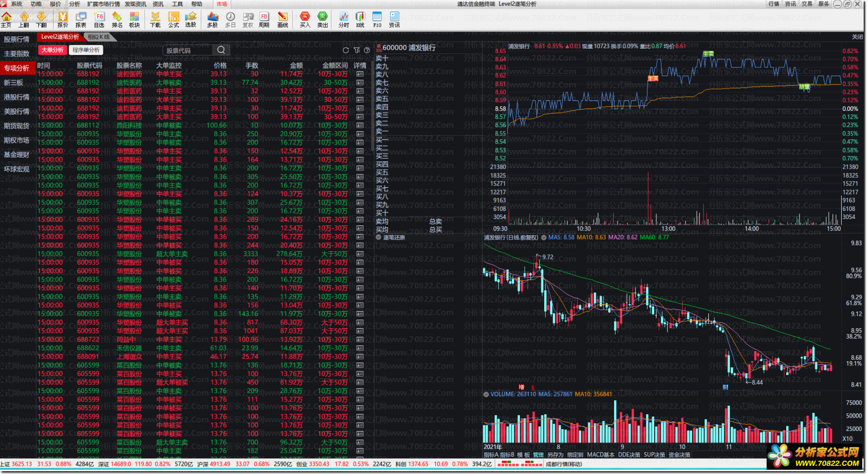Viewport: 868px width, 475px height.
Task: Open the 系统 menu
Action: (17, 4)
